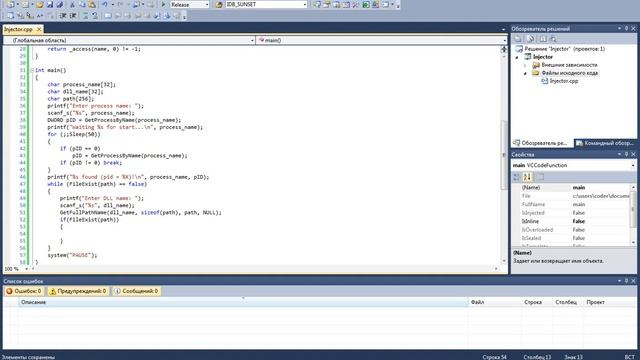640x360 pixels.
Task: Collapse the Injector project node
Action: pos(517,57)
